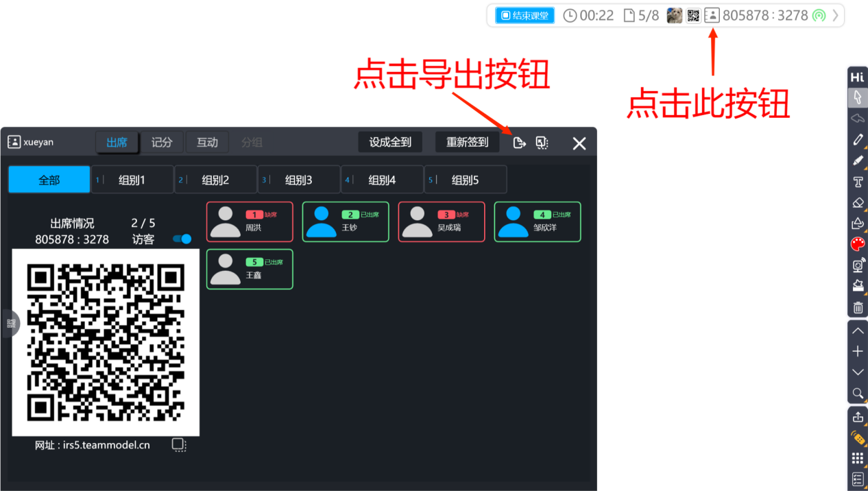Click the 重新签到 button
This screenshot has height=491, width=868.
(x=467, y=143)
